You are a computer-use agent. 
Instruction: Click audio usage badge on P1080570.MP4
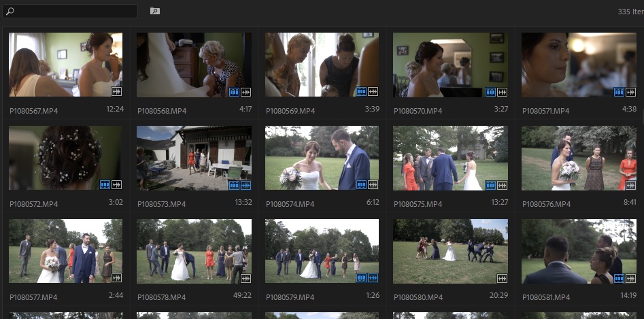pos(502,92)
